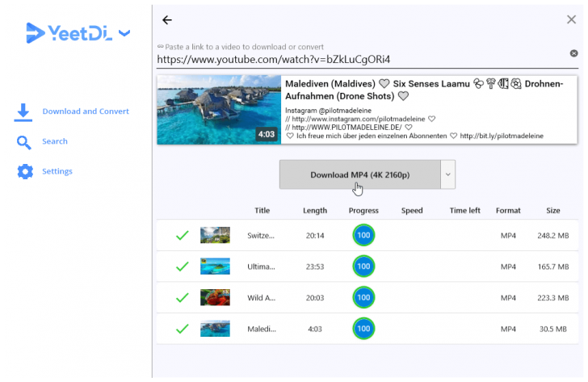Click the checkmark on Switze... row

[x=183, y=236]
